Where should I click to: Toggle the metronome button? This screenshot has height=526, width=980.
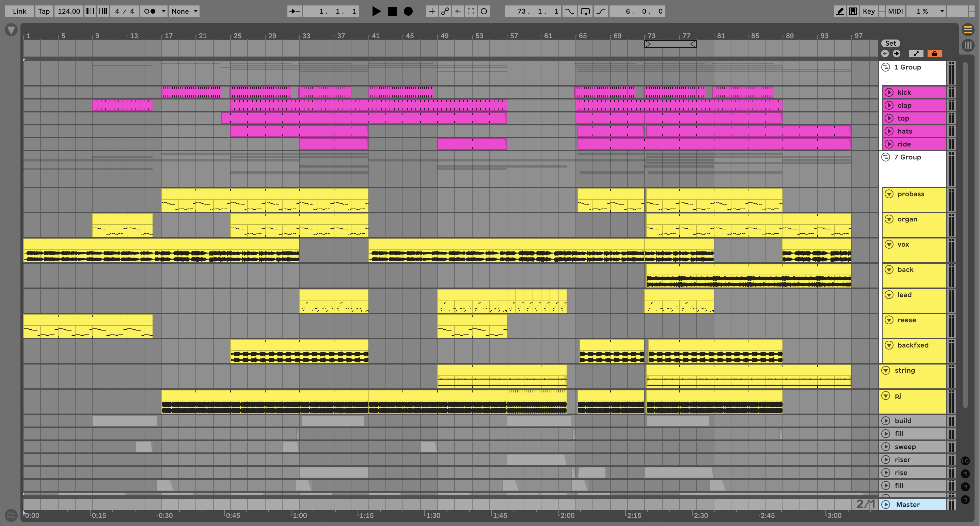(150, 12)
